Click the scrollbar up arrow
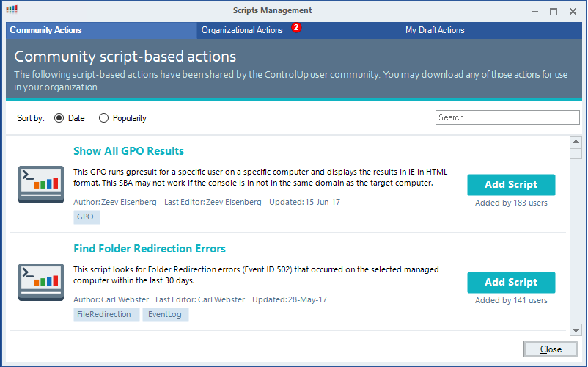Image resolution: width=588 pixels, height=367 pixels. (x=576, y=142)
